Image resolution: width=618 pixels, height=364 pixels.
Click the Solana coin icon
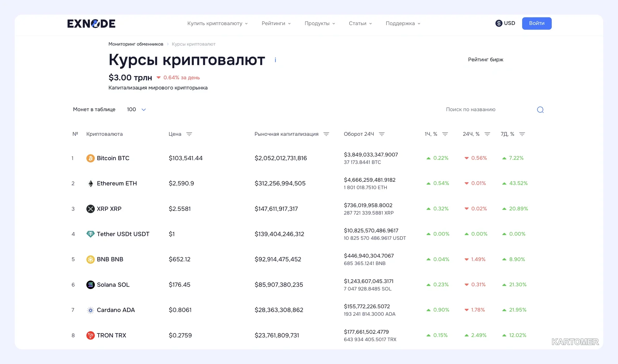coord(90,285)
